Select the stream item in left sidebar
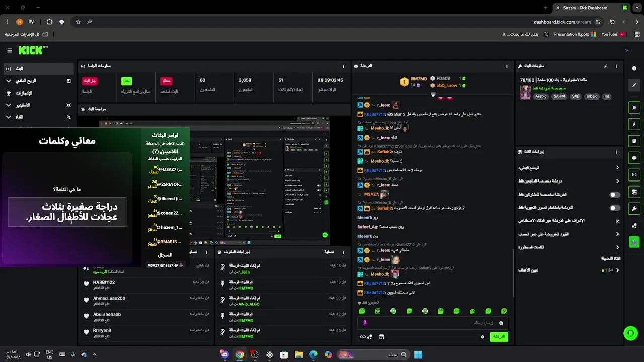Image resolution: width=644 pixels, height=362 pixels. (x=38, y=69)
